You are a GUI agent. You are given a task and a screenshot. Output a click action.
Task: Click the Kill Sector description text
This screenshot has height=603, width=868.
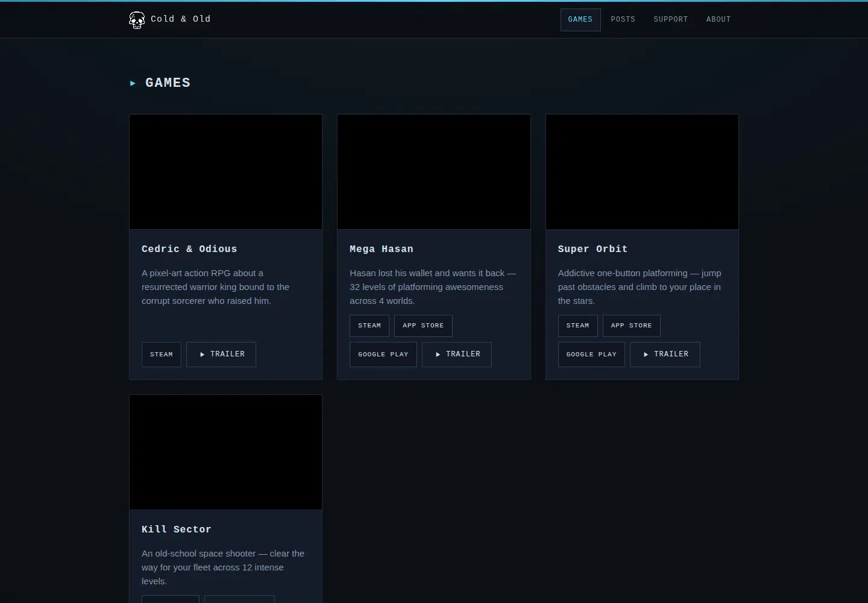[x=223, y=567]
